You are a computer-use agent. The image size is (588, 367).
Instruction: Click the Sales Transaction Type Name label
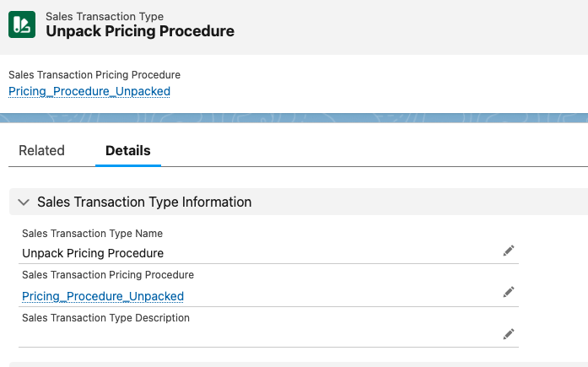[92, 234]
